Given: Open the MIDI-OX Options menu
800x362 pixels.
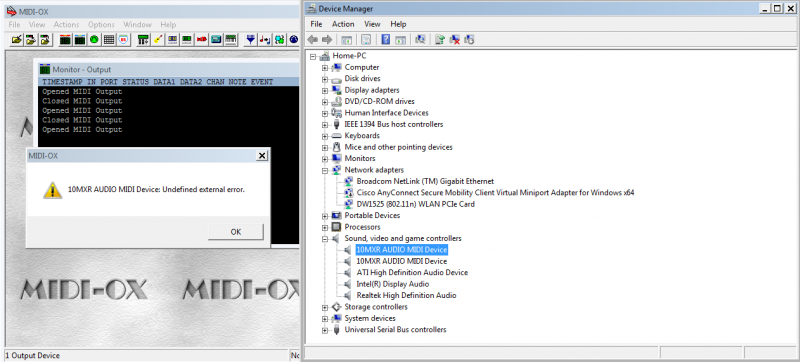Looking at the screenshot, I should coord(101,24).
